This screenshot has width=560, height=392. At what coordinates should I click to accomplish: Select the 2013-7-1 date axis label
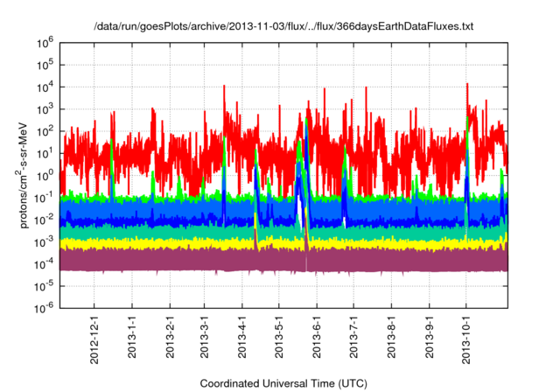pos(353,337)
